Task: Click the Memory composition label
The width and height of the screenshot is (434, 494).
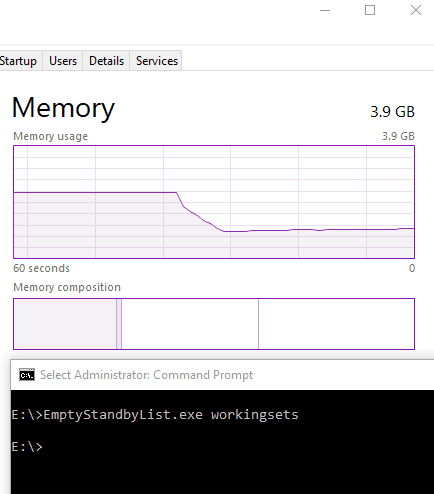Action: (67, 287)
